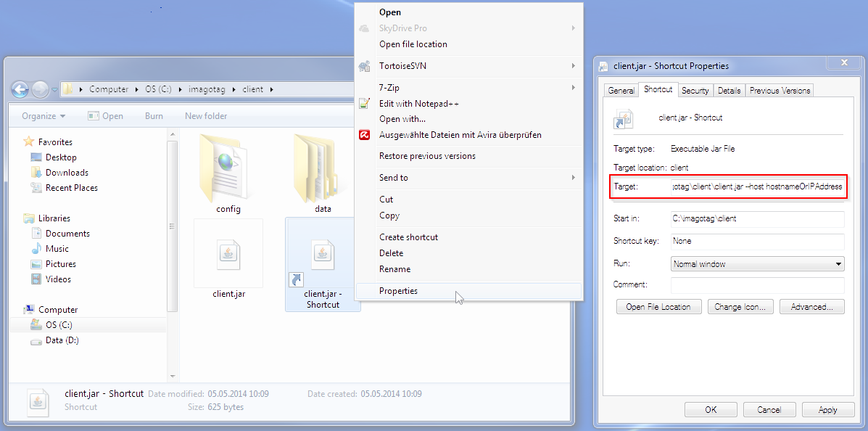Open the recent pages dropdown arrow beside Forward
The image size is (868, 431).
pos(55,90)
